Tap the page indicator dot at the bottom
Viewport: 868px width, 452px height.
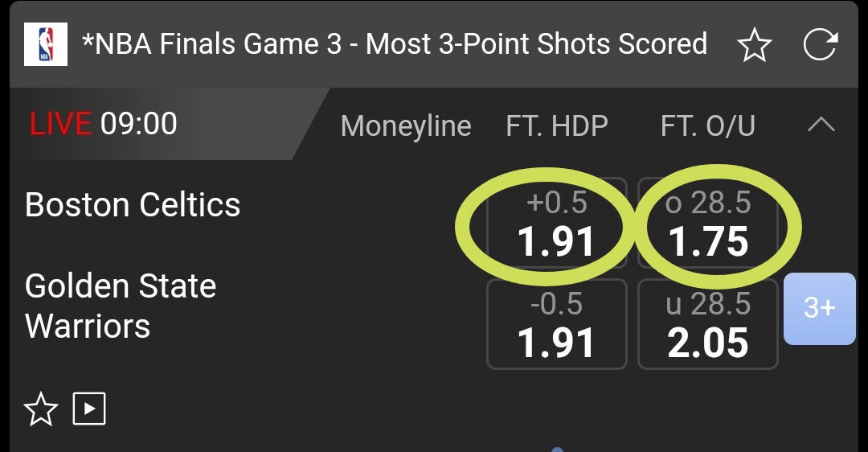557,449
